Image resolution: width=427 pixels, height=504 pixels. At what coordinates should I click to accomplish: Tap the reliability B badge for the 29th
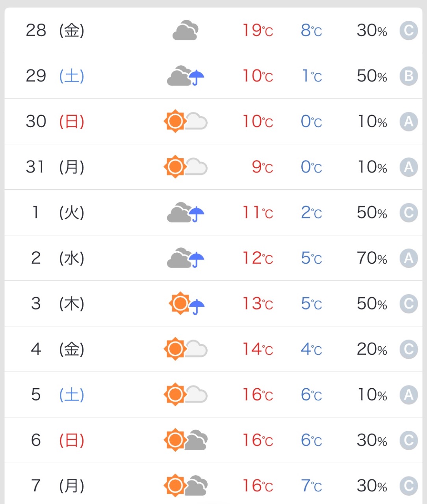click(x=408, y=76)
